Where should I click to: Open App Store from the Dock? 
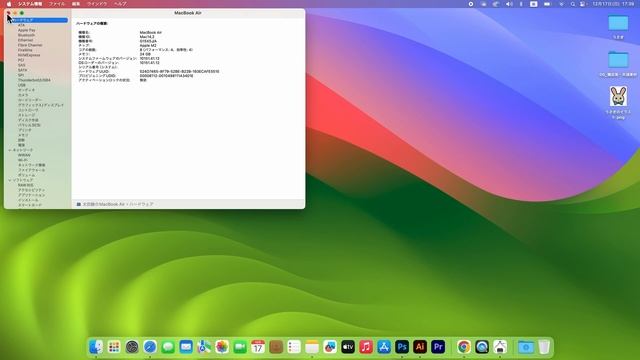point(384,347)
